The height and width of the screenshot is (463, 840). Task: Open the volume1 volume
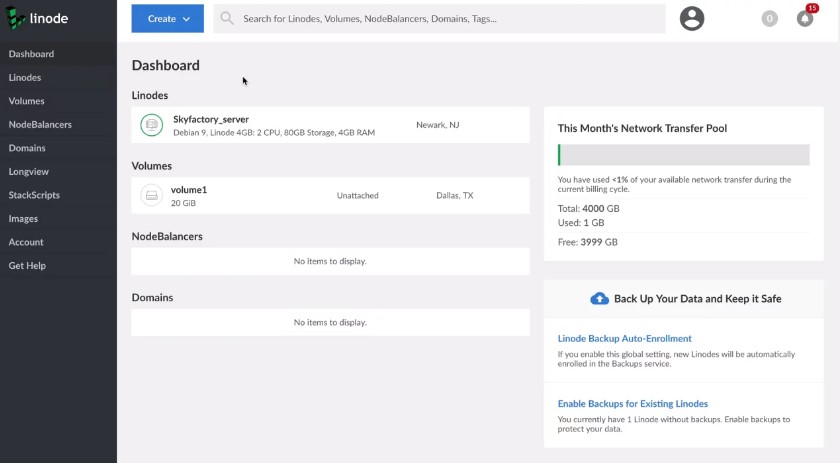click(x=189, y=190)
